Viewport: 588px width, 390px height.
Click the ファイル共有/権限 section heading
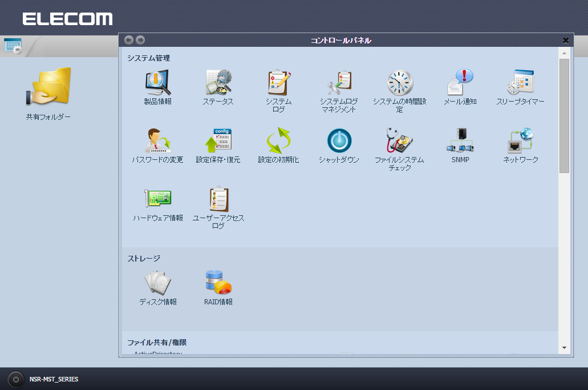(157, 343)
